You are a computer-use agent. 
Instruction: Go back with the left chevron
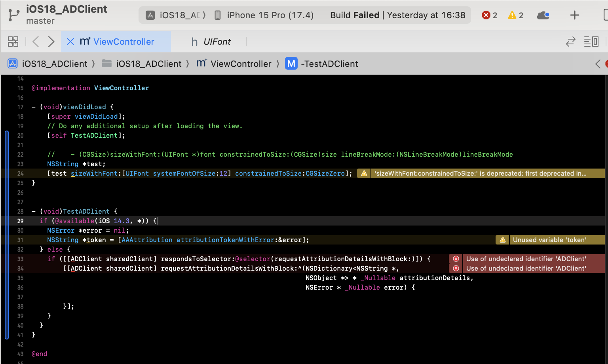click(x=36, y=42)
